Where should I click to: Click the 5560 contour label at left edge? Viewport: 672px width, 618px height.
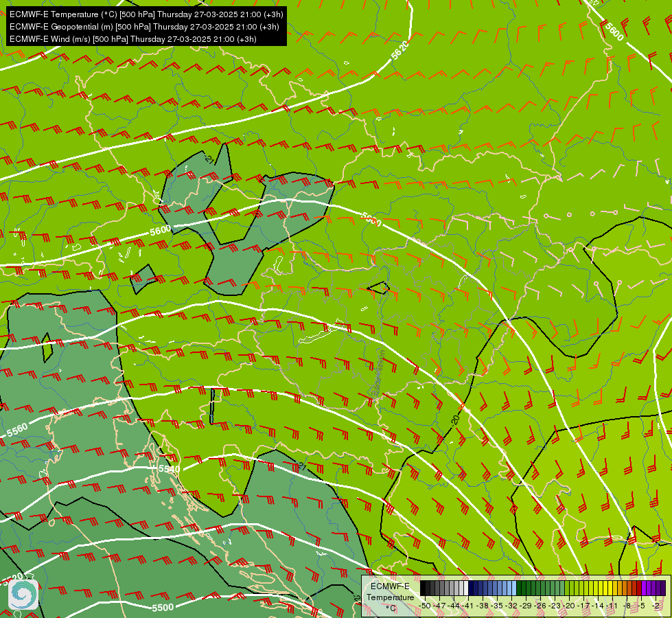17,430
